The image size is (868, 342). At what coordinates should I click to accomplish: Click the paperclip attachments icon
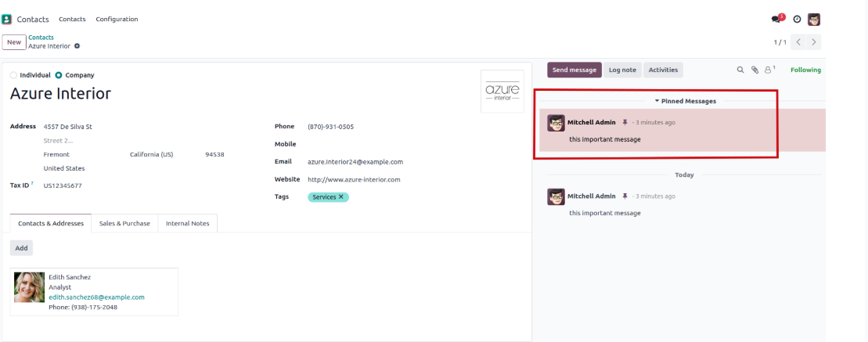(755, 70)
